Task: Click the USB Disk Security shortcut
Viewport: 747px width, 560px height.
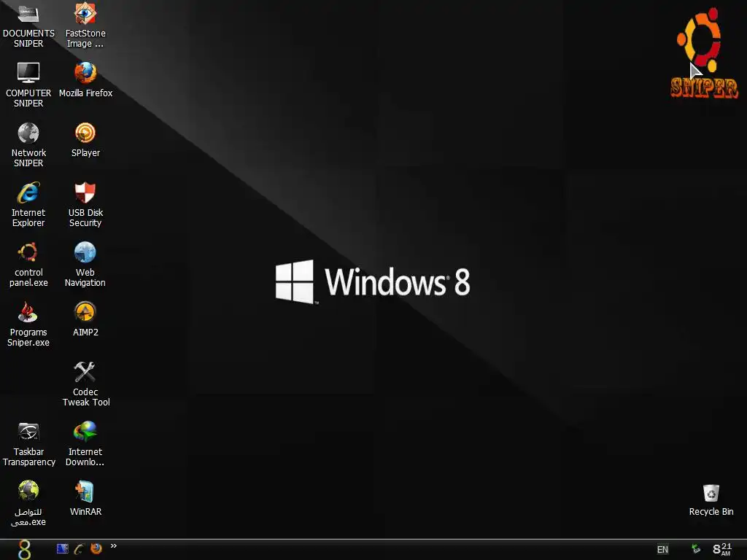Action: 85,204
